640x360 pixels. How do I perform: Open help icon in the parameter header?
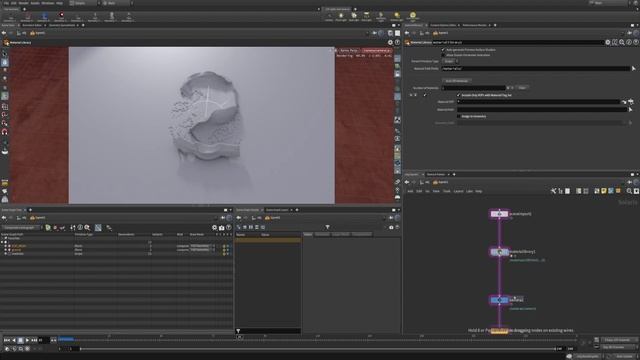coord(636,42)
